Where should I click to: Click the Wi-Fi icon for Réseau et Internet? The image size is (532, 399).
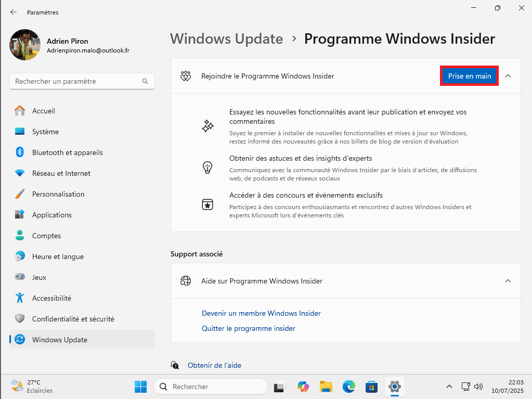click(20, 173)
